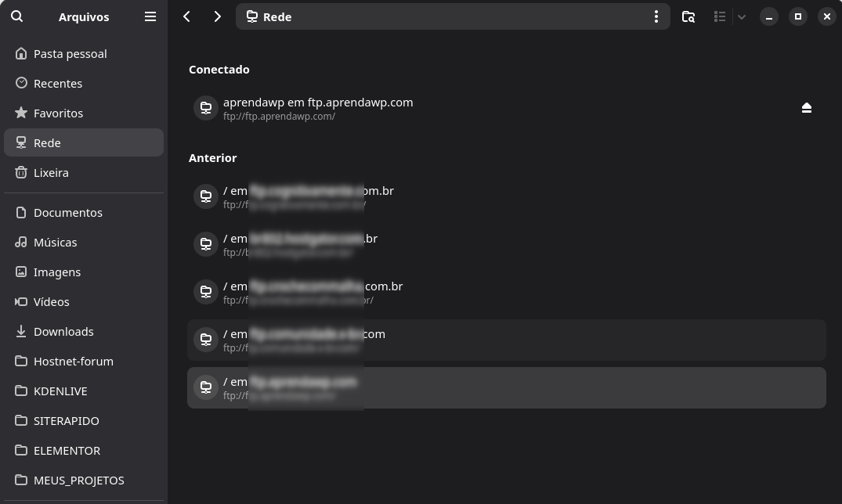Click the Rede path bar field
The image size is (842, 504).
click(x=446, y=16)
